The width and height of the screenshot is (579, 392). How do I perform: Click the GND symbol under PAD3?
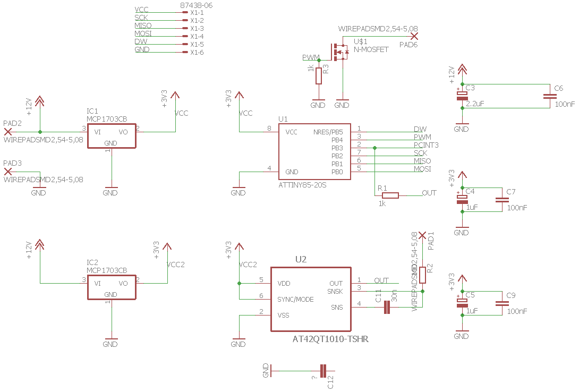coord(39,190)
